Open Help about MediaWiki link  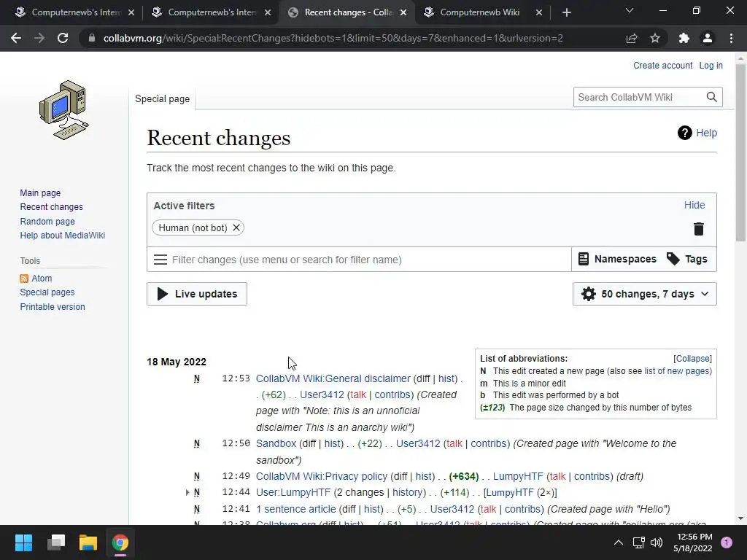63,236
